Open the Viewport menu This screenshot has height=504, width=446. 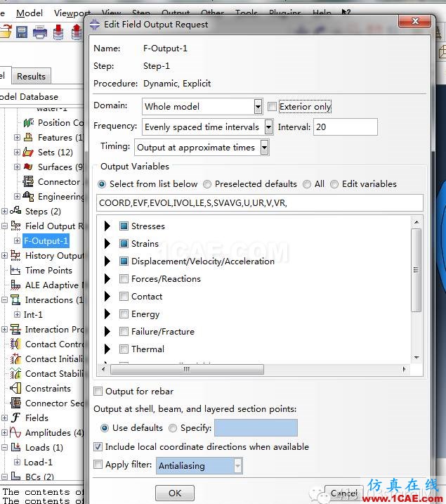tap(72, 13)
